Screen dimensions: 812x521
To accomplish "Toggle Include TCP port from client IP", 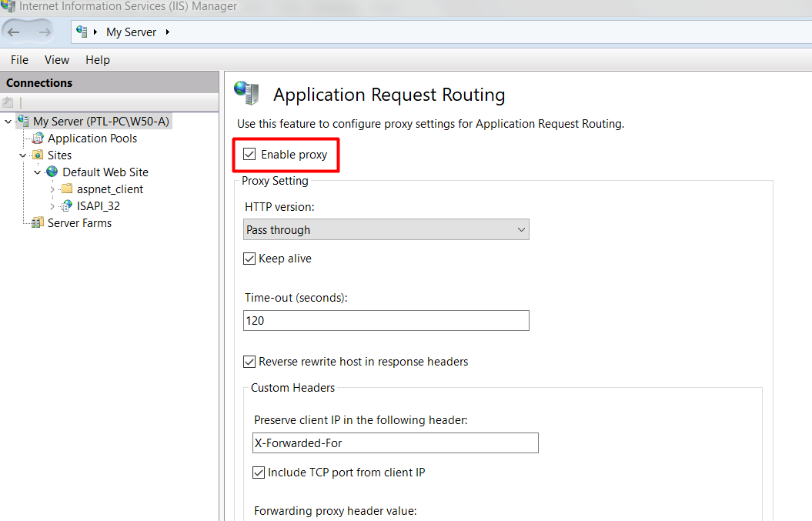I will click(259, 473).
